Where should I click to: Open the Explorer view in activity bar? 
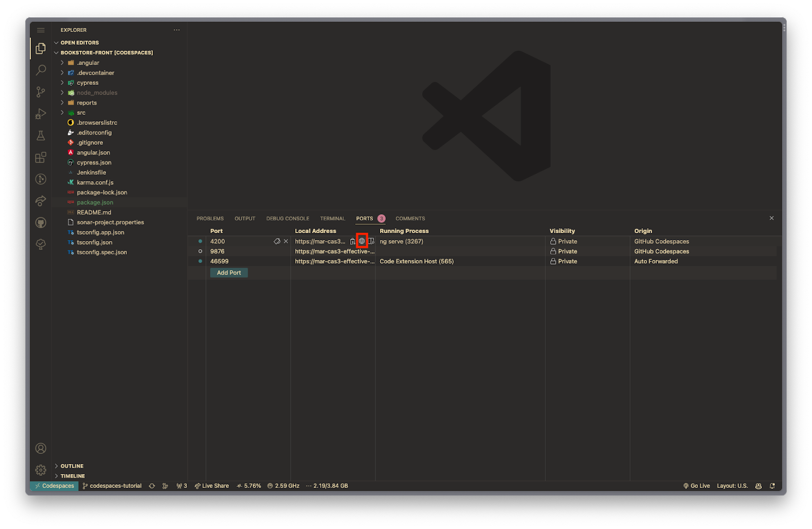point(41,48)
